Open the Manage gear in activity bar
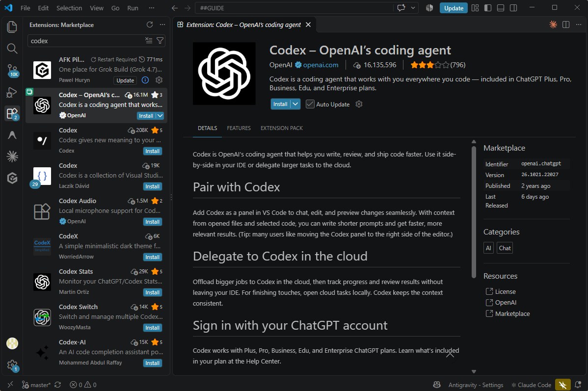Image resolution: width=588 pixels, height=391 pixels. 12,365
